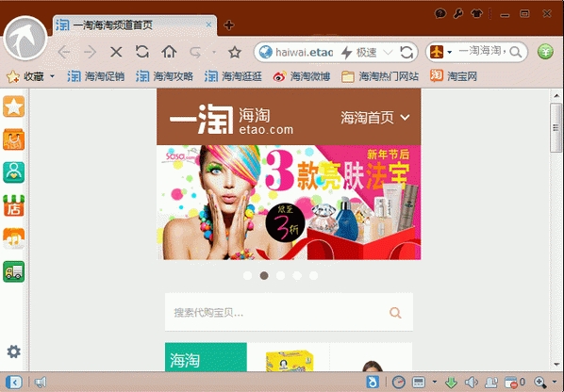Click the green round yuan icon
Image resolution: width=564 pixels, height=392 pixels.
tap(545, 52)
